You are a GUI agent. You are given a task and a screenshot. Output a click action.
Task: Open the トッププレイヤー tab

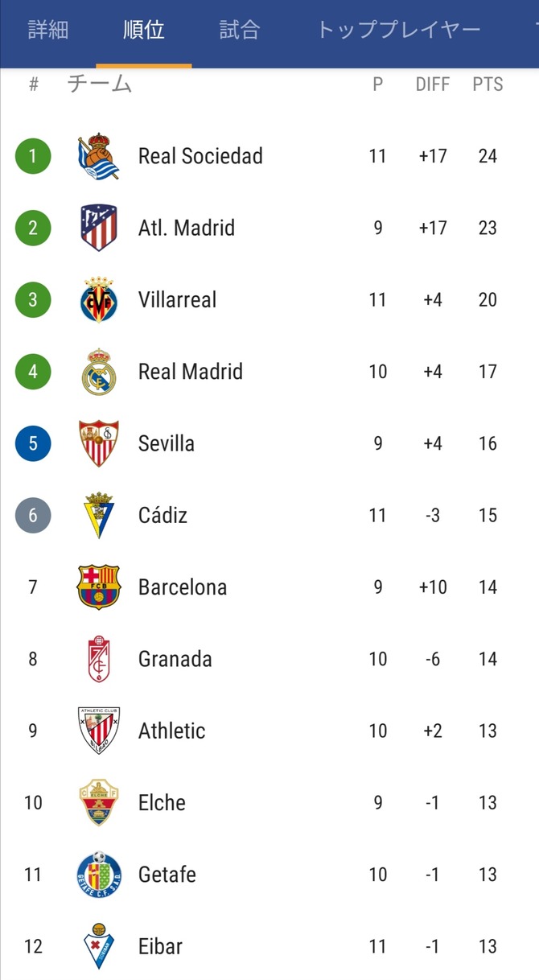399,31
